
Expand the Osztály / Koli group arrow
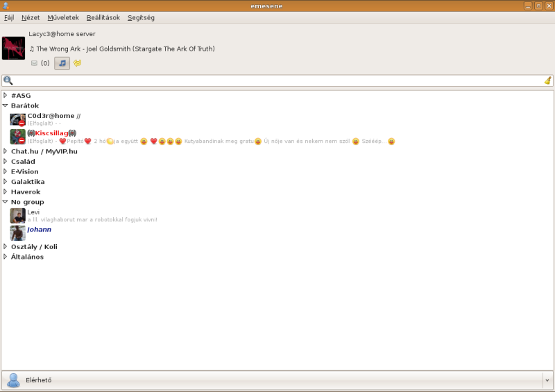(x=5, y=246)
